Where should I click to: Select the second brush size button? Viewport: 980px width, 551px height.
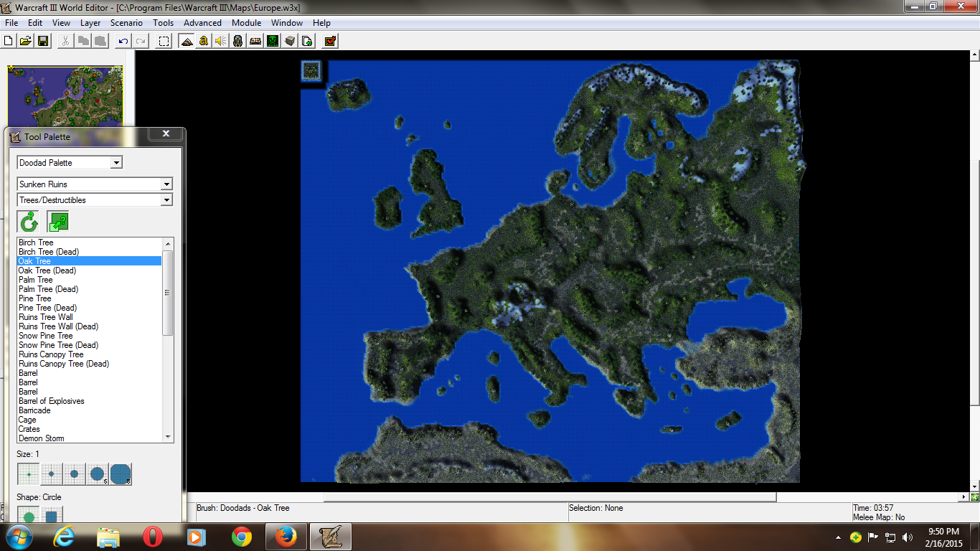(51, 474)
